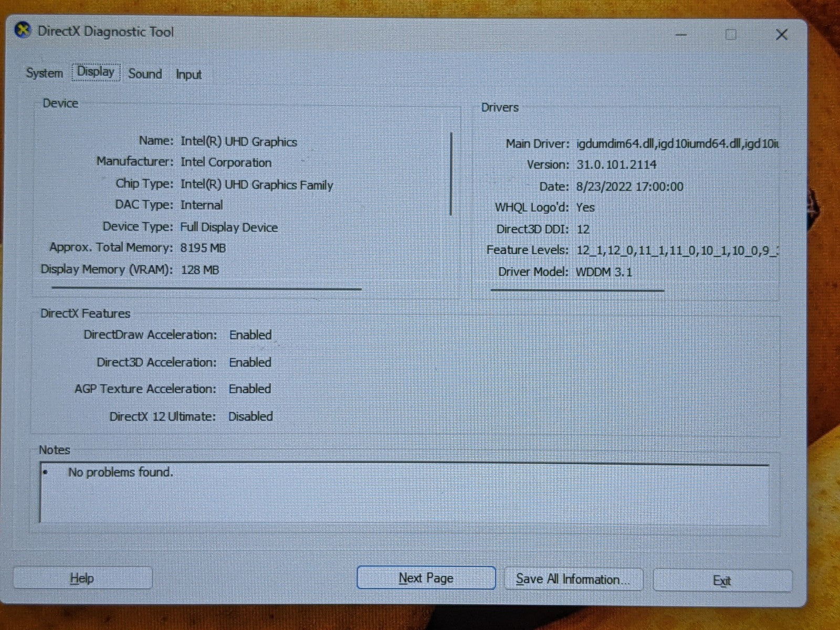840x630 pixels.
Task: Click the horizontal scrollbar under Device info
Action: 206,288
